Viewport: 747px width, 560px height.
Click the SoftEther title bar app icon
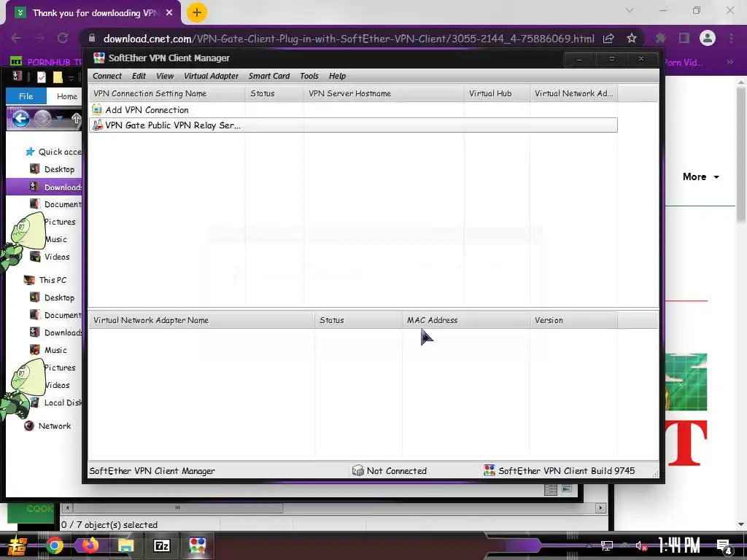click(x=99, y=58)
